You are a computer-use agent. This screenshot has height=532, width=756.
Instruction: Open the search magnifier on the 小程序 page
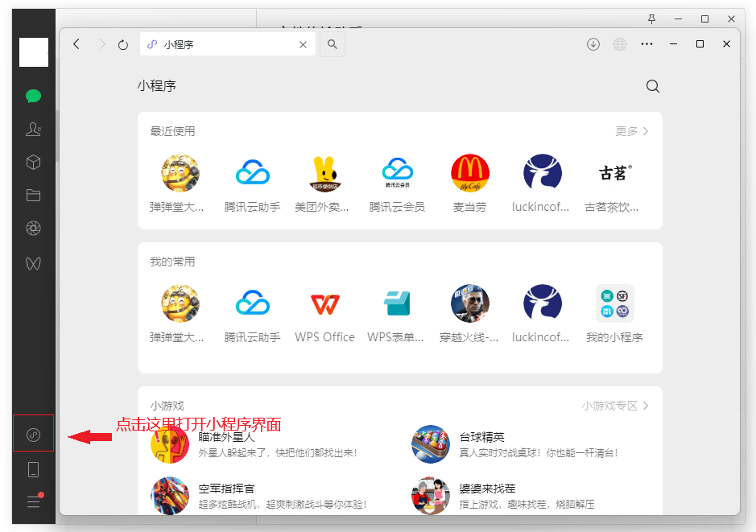(x=652, y=85)
